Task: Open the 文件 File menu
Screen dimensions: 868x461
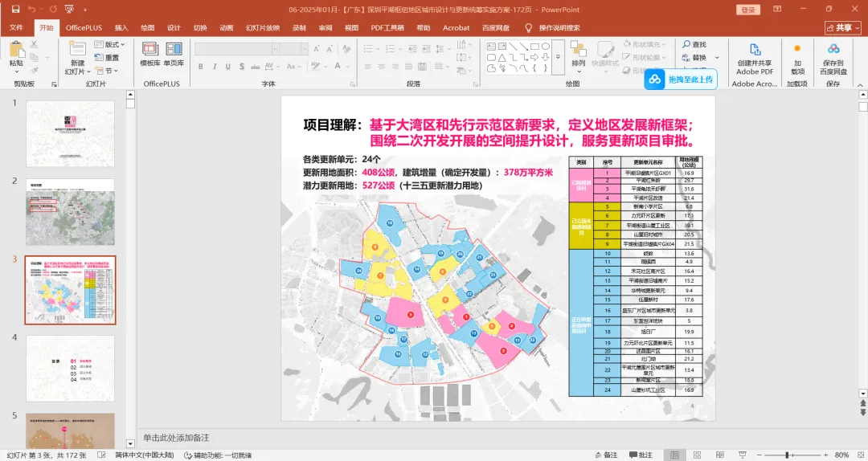Action: [x=17, y=27]
